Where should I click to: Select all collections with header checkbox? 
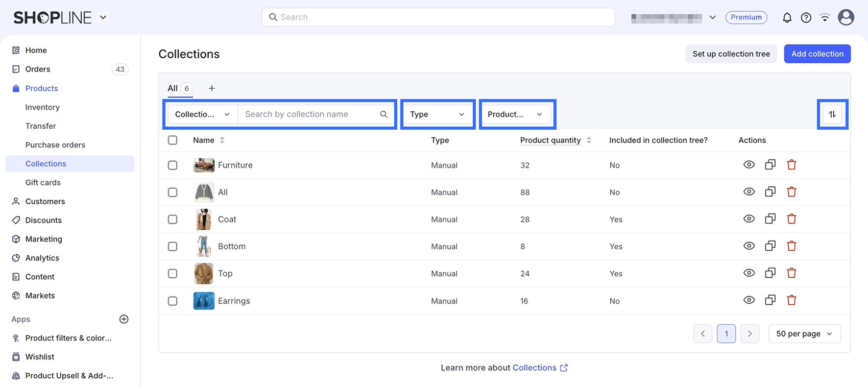point(173,140)
